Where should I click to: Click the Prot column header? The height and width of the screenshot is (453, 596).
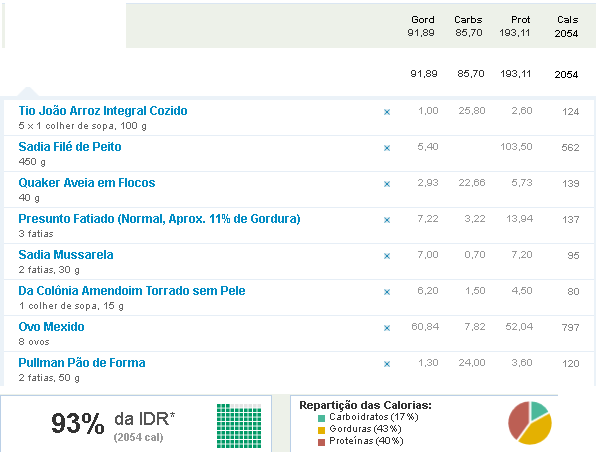click(520, 20)
